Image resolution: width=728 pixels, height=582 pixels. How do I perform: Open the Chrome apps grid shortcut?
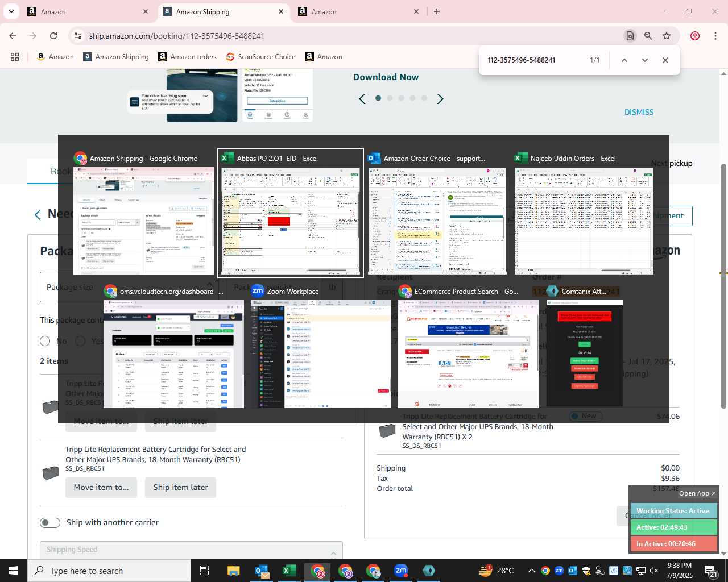point(15,57)
